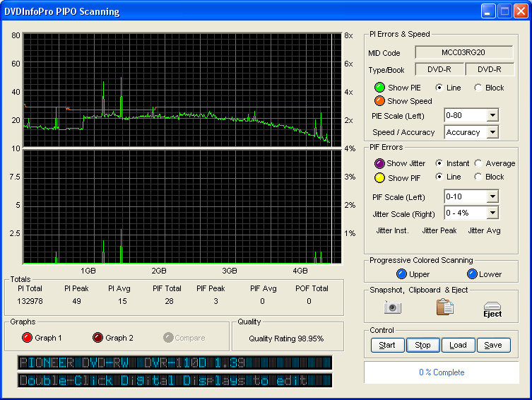Viewport: 532px width, 400px height.
Task: Select Block radio for PIF errors
Action: coord(478,177)
